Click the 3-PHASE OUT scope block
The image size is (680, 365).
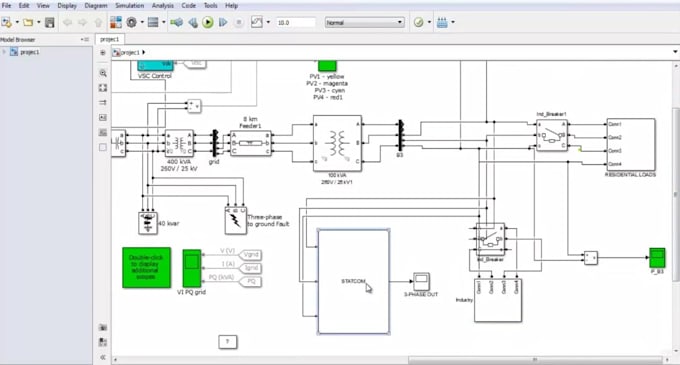point(421,282)
